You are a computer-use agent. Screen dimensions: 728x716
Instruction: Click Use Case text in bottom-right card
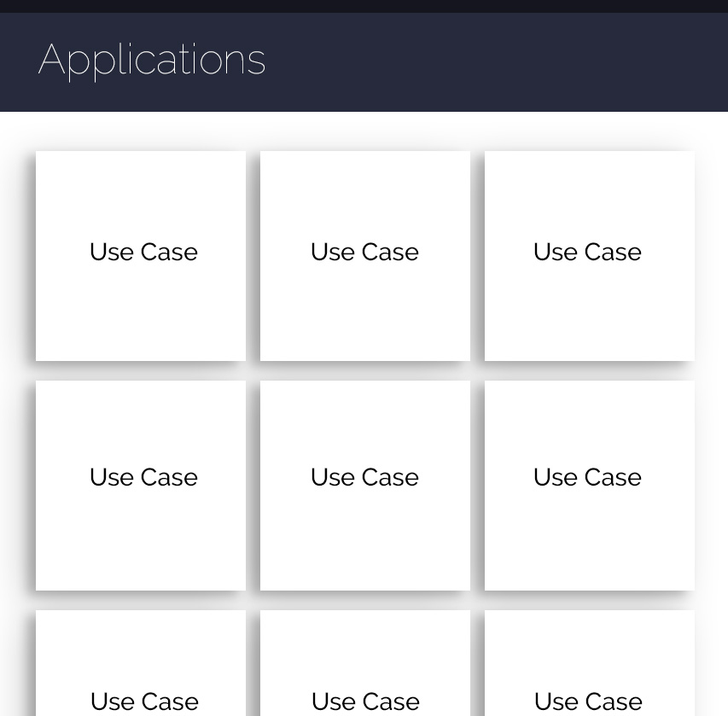click(588, 701)
